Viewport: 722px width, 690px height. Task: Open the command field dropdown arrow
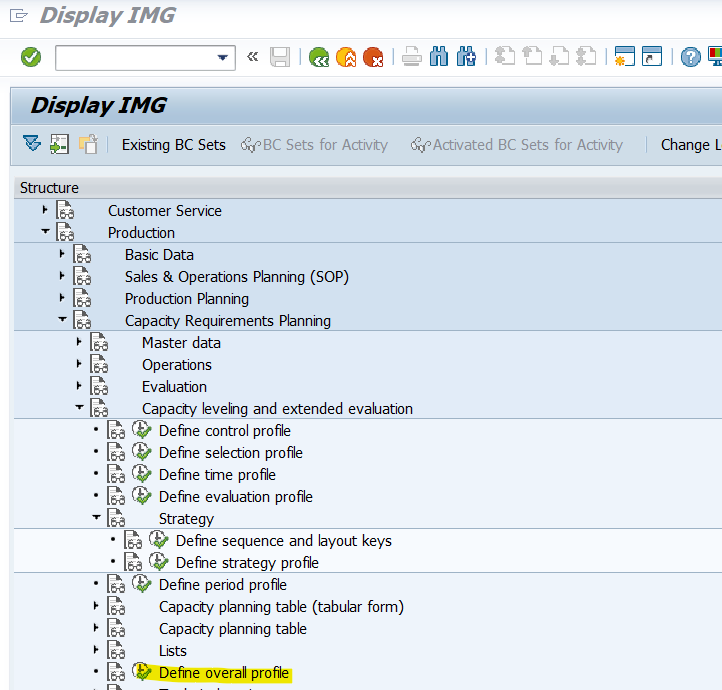[x=222, y=58]
